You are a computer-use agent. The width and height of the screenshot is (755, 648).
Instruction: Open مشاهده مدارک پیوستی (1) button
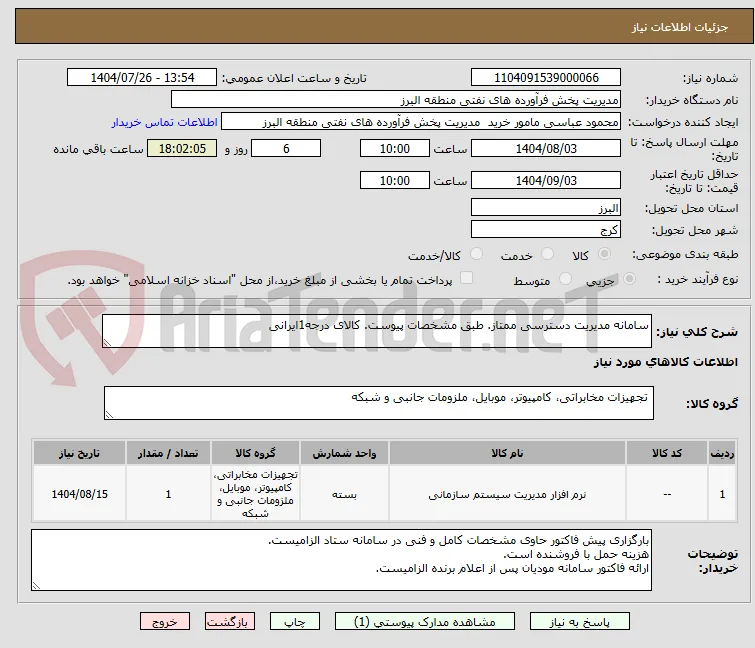pos(425,622)
